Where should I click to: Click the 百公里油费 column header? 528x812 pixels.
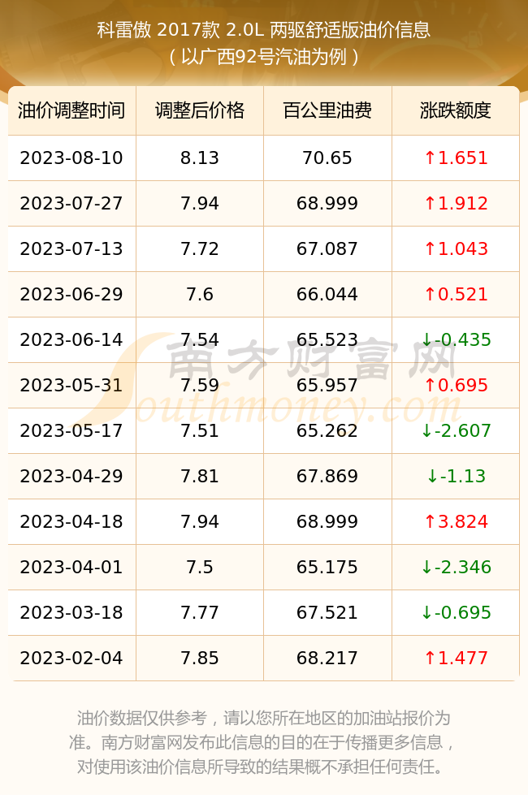(x=327, y=110)
